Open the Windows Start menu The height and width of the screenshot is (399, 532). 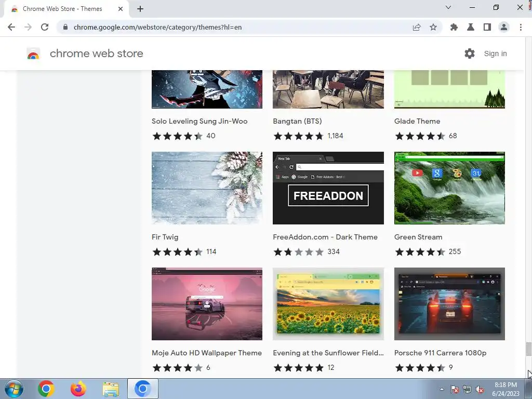tap(14, 389)
